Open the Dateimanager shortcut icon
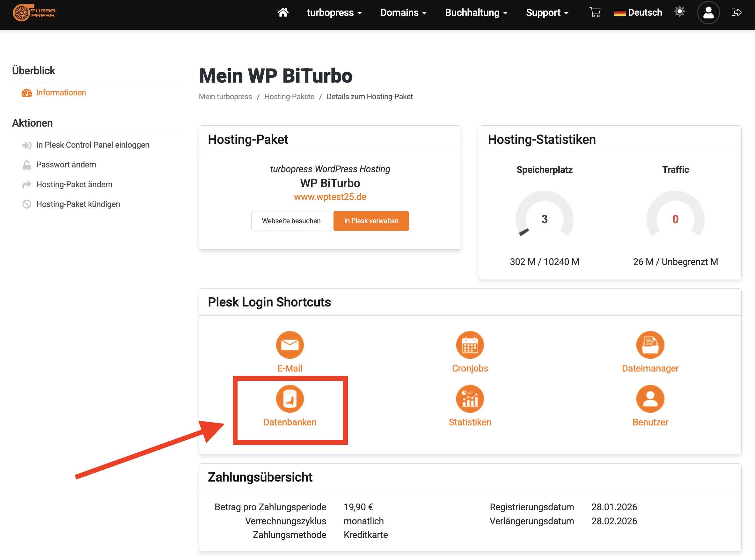This screenshot has width=755, height=560. point(650,345)
